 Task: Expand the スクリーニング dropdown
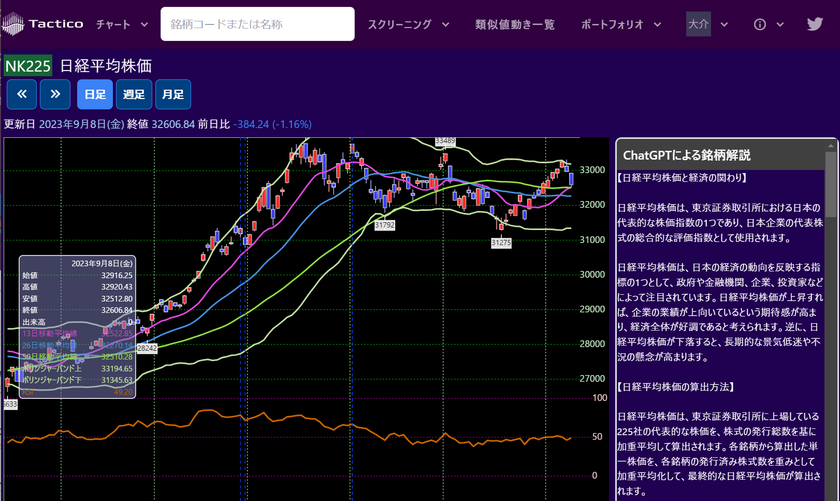408,24
